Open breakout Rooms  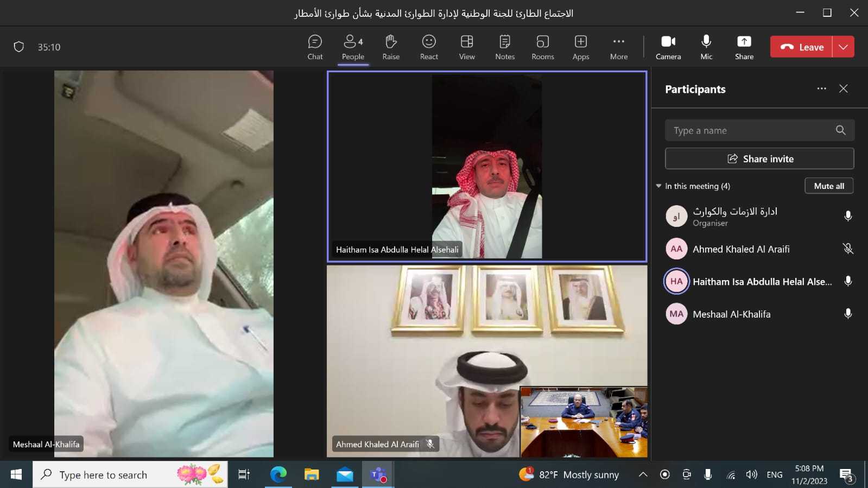tap(543, 47)
